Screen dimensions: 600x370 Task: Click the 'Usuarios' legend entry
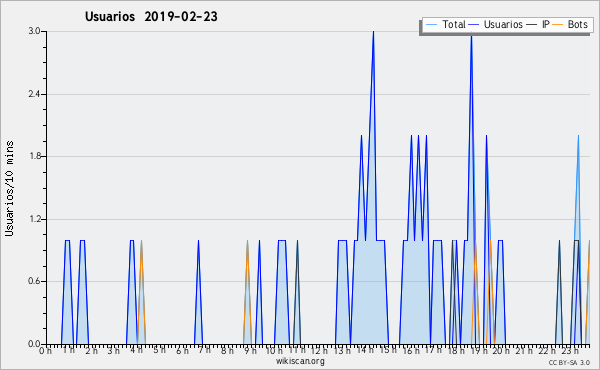(x=503, y=24)
